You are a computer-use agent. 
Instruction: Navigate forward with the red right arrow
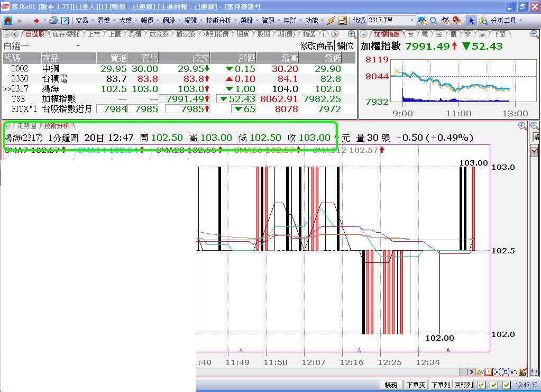pos(36,21)
